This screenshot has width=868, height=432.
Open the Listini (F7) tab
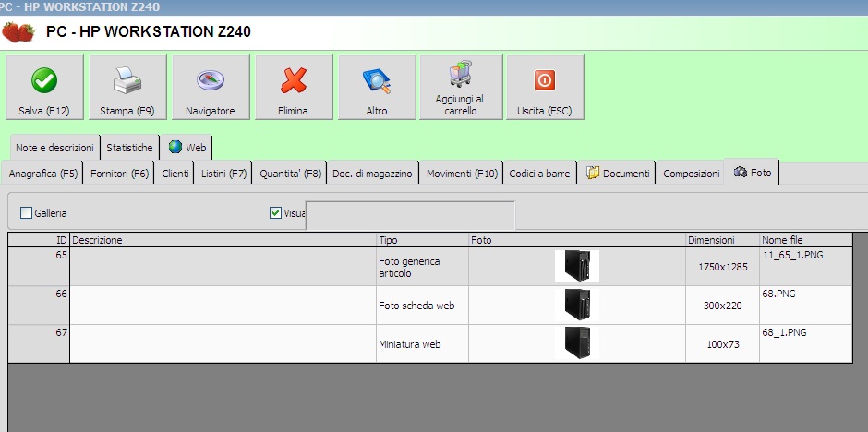pyautogui.click(x=223, y=174)
